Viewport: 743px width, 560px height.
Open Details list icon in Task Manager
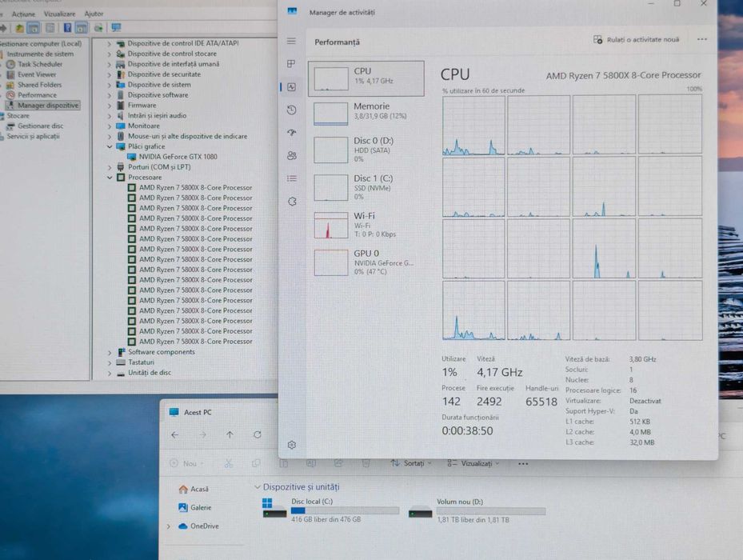292,178
